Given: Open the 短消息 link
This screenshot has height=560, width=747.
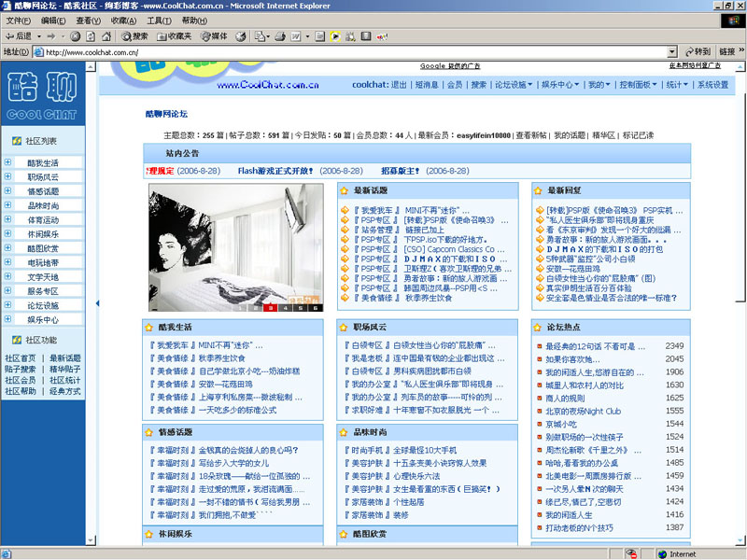Looking at the screenshot, I should [427, 85].
